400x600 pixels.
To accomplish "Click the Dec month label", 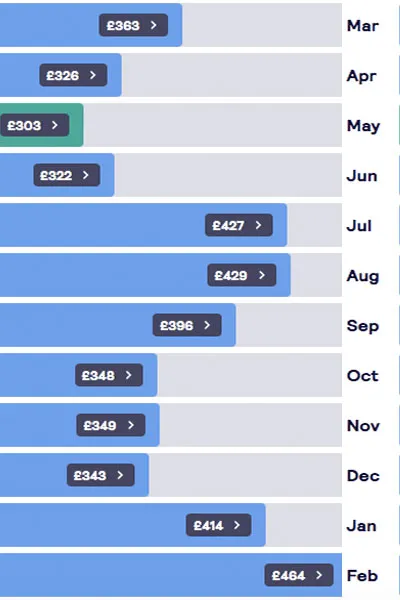I will point(363,476).
